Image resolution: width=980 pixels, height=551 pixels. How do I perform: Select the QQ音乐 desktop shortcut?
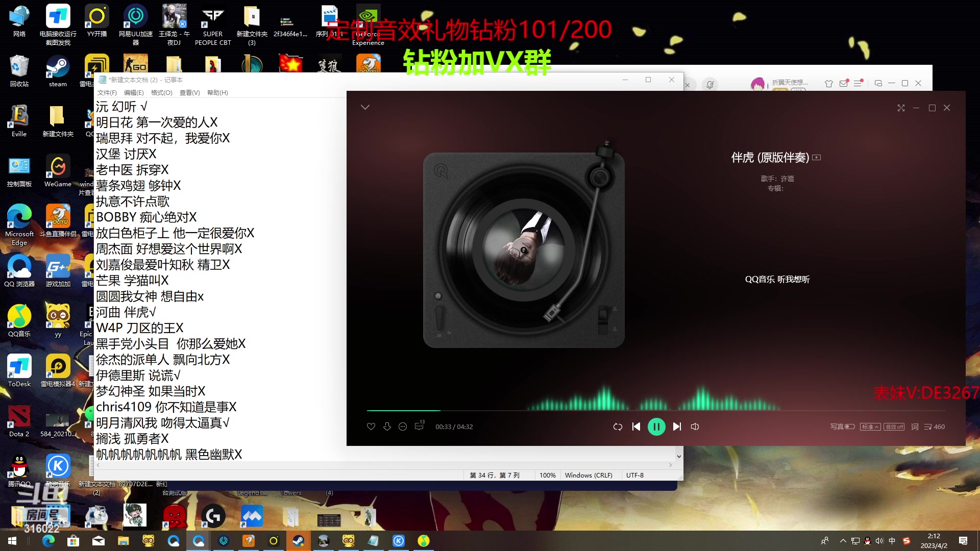(x=19, y=321)
